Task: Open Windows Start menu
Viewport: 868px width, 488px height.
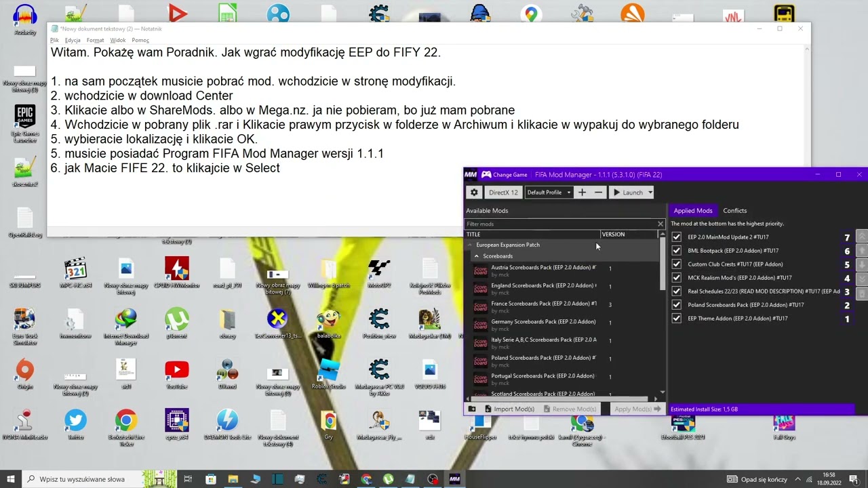Action: [x=11, y=479]
